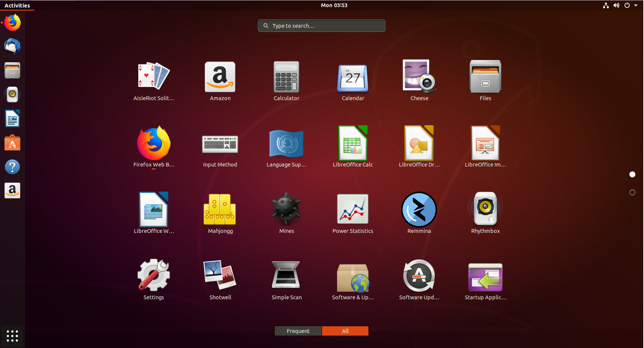Image resolution: width=644 pixels, height=348 pixels.
Task: Launch Firefox Web Browser from the grid
Action: click(154, 143)
